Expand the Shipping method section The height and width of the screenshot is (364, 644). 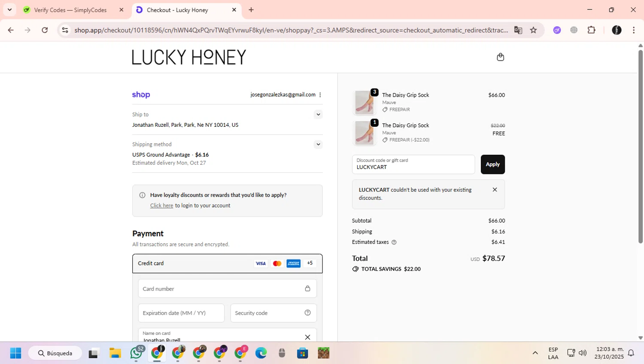[x=318, y=144]
